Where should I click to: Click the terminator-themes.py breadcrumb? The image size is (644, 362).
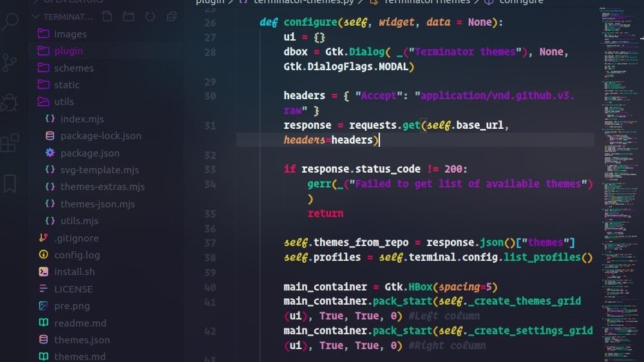pos(303,2)
